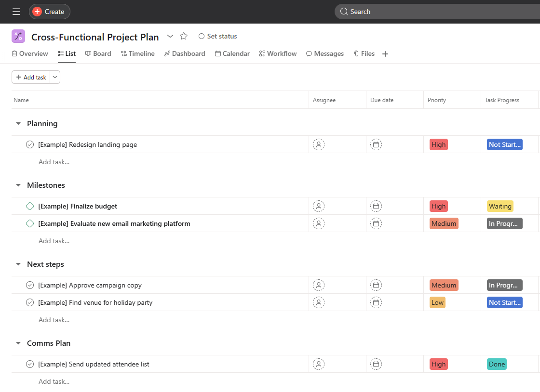Viewport: 540px width, 392px height.
Task: Collapse the Planning section
Action: 18,123
